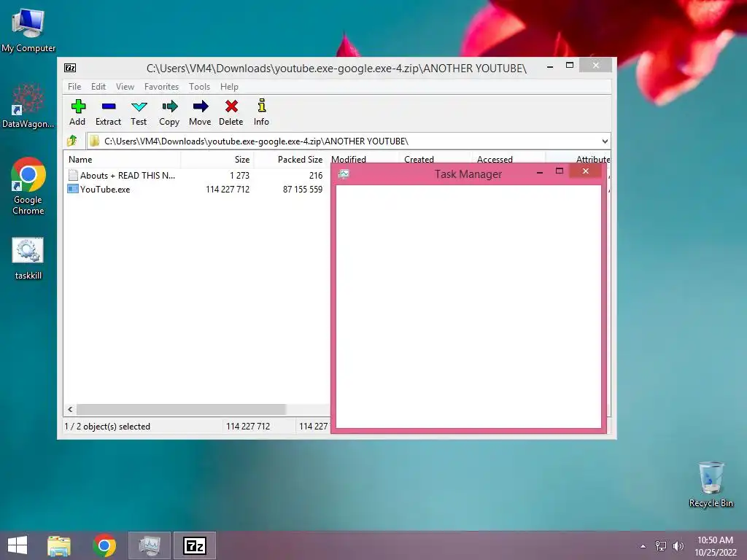Expand the address bar path dropdown
Image resolution: width=747 pixels, height=560 pixels.
[605, 141]
